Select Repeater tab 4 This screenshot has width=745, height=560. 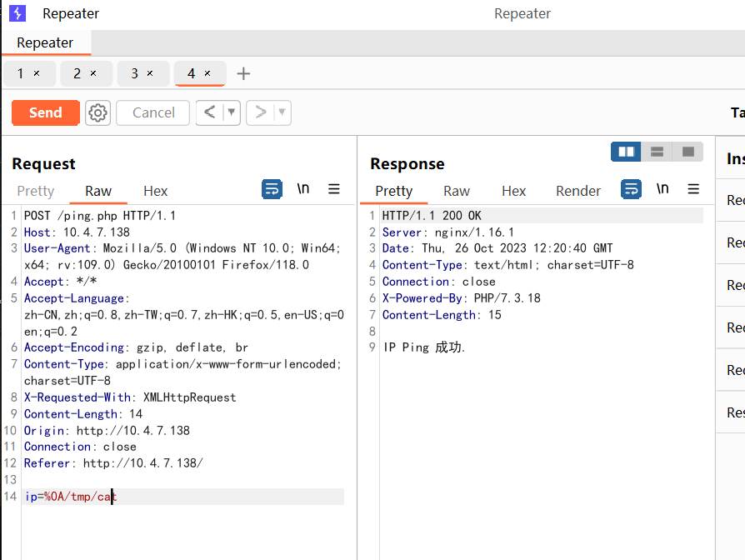coord(192,73)
